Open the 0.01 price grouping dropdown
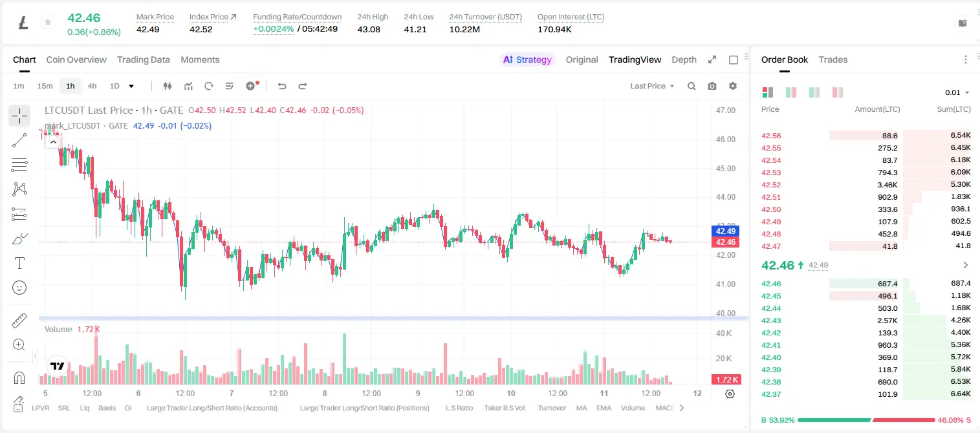980x433 pixels. [957, 92]
